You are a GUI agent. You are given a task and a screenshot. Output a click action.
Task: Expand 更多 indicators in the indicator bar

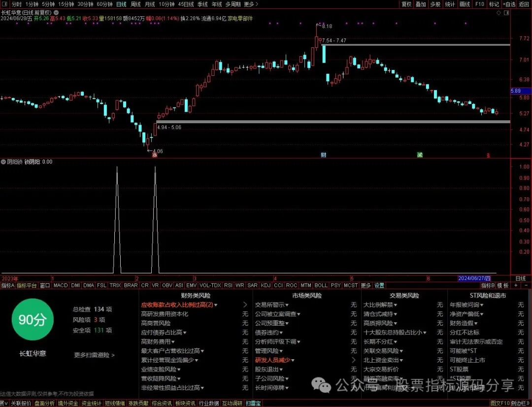pyautogui.click(x=366, y=285)
